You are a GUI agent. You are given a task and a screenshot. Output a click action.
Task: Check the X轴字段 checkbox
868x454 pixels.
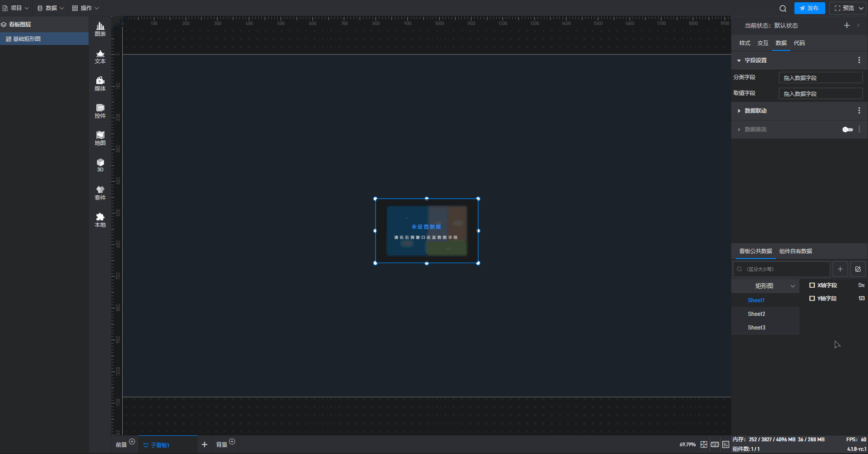(812, 285)
